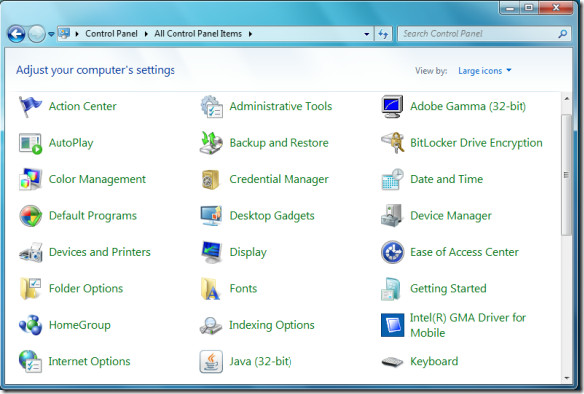Open the Ease of Access Center icon

pos(393,252)
